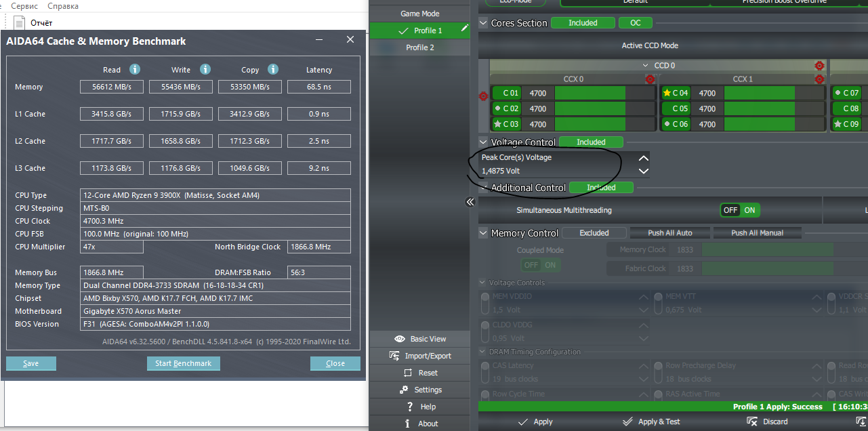868x431 pixels.
Task: Collapse the Memory Control section
Action: pos(483,233)
